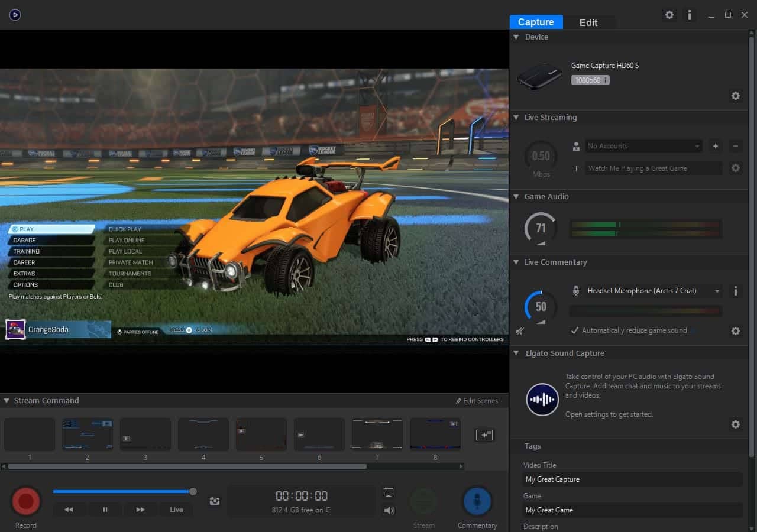Collapse the Elgato Sound Capture section
The height and width of the screenshot is (532, 757).
(516, 353)
